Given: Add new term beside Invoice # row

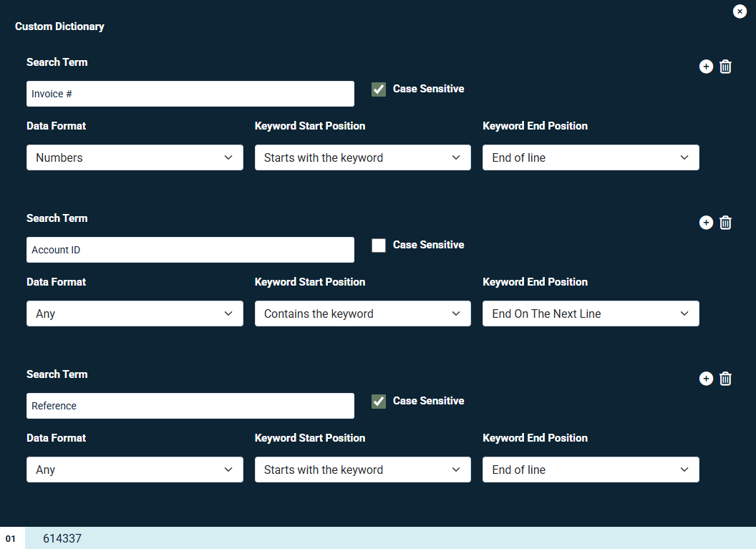Looking at the screenshot, I should pyautogui.click(x=706, y=67).
